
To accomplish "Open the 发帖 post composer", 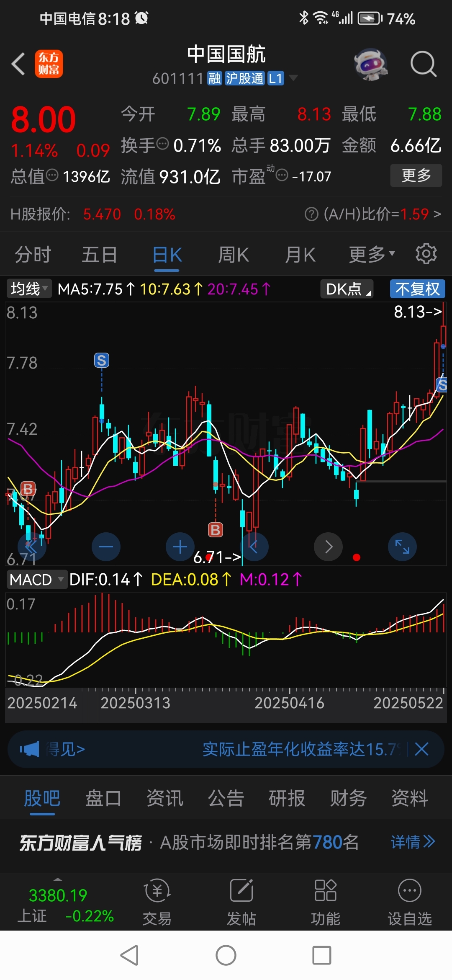I will pos(241,902).
